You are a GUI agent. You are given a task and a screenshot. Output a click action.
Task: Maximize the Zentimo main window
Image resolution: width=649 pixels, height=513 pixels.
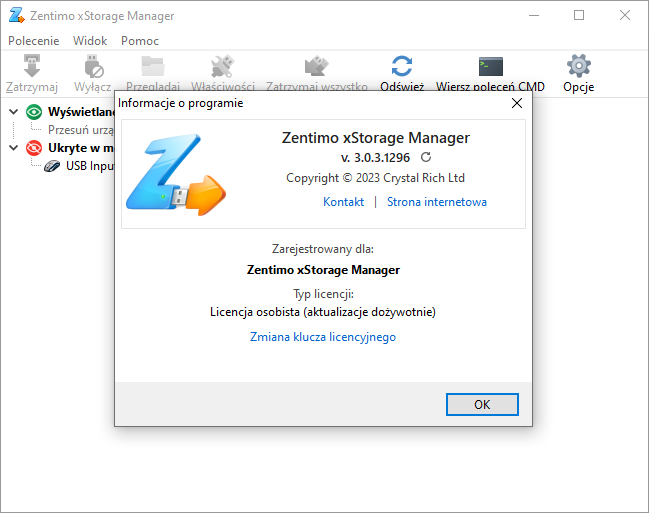tap(579, 15)
